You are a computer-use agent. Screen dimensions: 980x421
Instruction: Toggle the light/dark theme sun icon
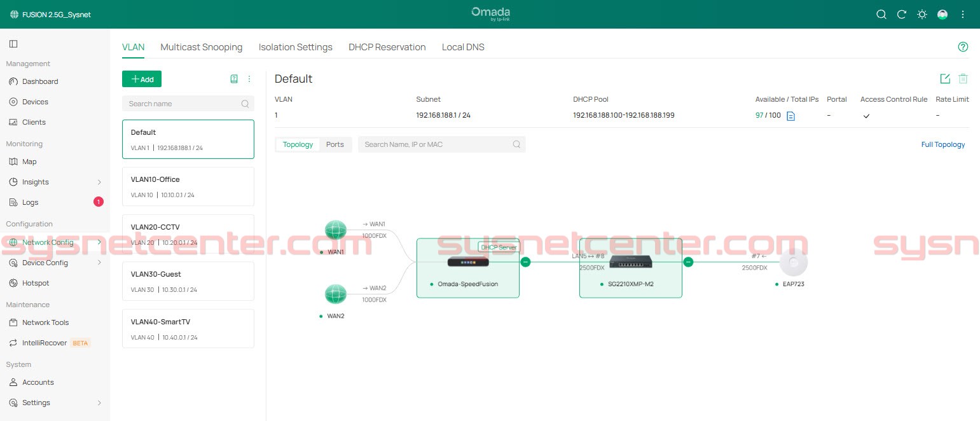pos(921,15)
